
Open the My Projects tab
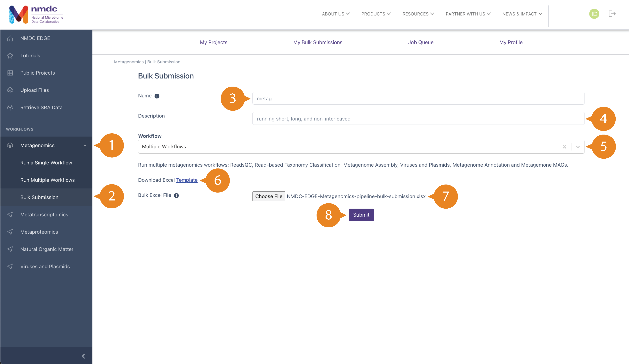213,42
